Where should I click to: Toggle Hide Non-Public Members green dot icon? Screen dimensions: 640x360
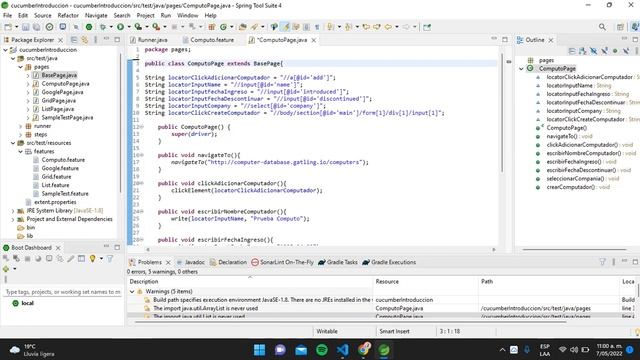(x=615, y=51)
